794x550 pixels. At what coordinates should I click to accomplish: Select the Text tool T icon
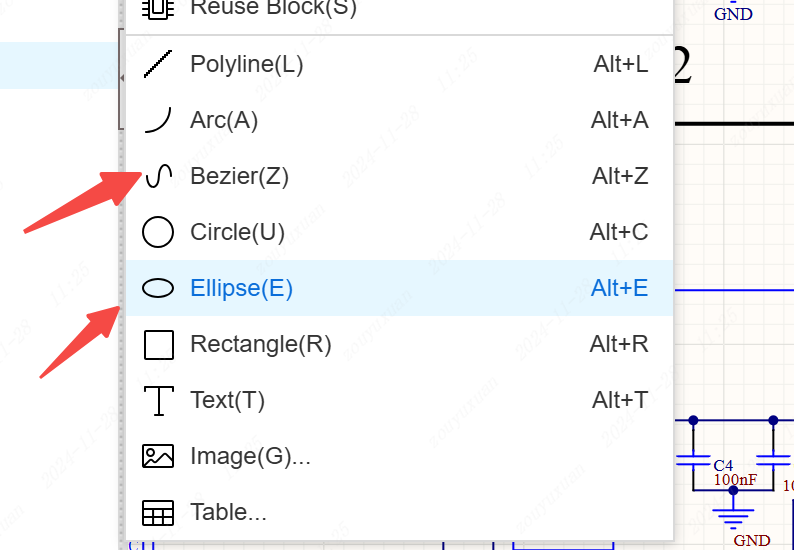[x=158, y=400]
